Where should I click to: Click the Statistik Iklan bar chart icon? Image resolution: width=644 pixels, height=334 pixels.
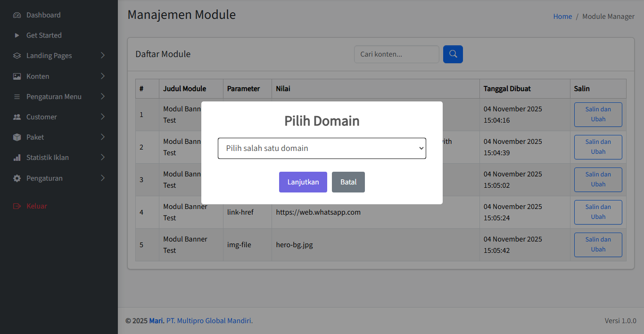point(17,158)
